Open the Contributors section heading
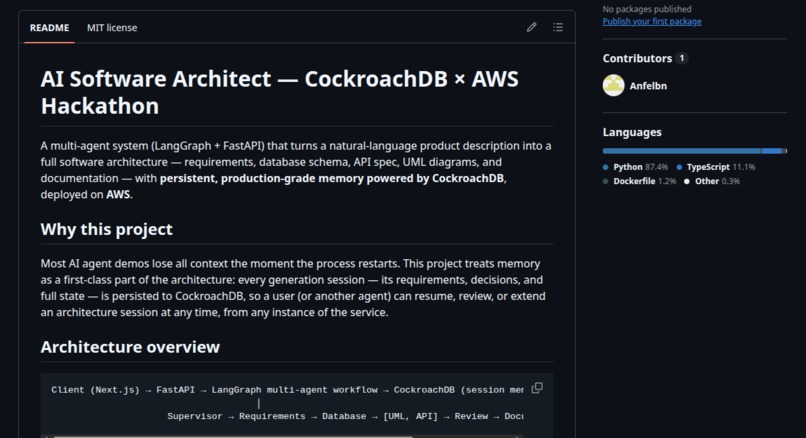Image resolution: width=806 pixels, height=438 pixels. coord(637,58)
